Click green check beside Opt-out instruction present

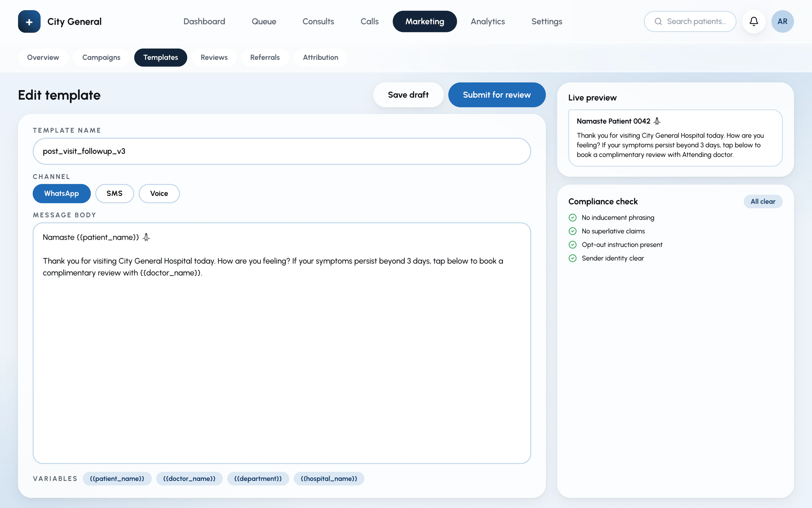click(573, 244)
